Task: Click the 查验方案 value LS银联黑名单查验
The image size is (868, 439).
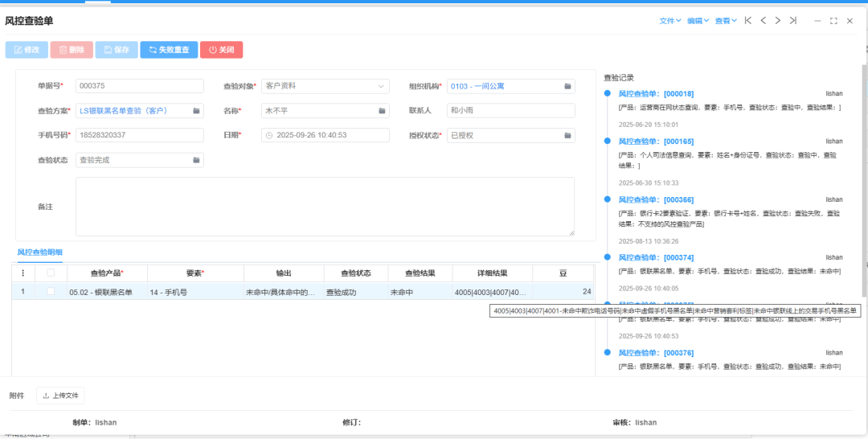Action: click(124, 111)
